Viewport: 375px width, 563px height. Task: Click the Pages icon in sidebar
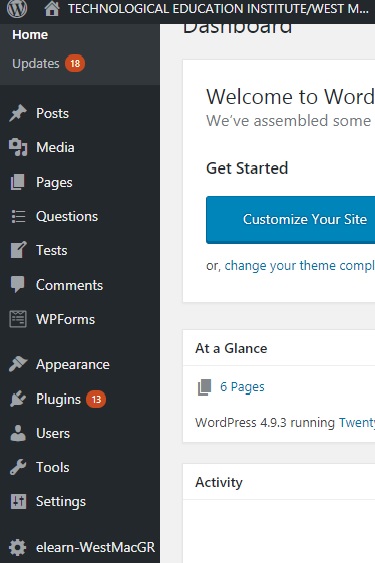coord(18,182)
